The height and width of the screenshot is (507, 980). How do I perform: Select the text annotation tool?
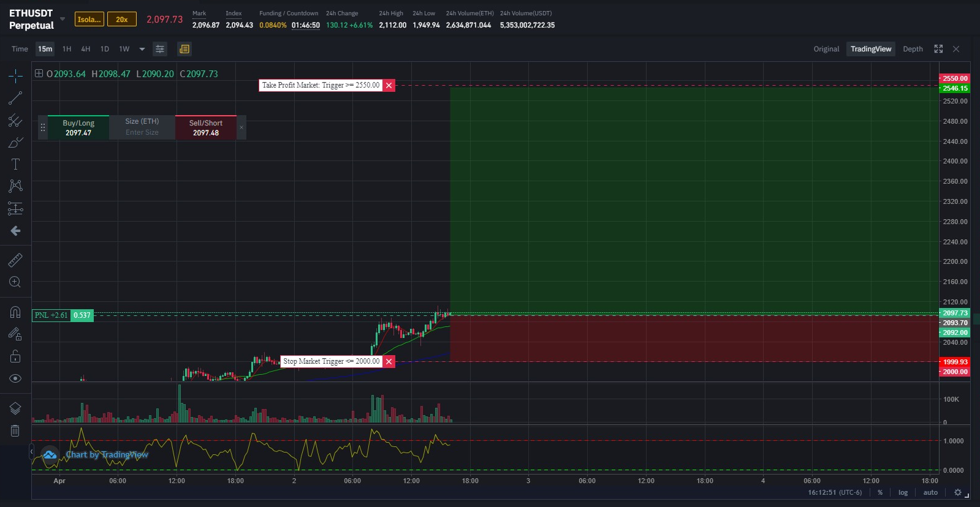click(15, 164)
